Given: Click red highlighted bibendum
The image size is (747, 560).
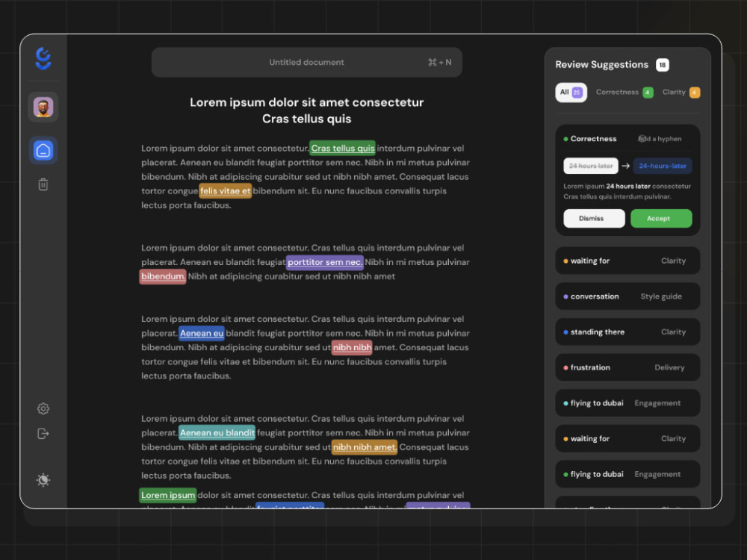Looking at the screenshot, I should tap(162, 277).
